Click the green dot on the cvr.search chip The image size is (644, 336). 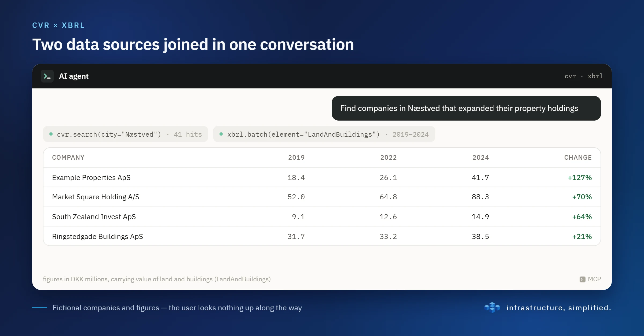[x=51, y=134]
